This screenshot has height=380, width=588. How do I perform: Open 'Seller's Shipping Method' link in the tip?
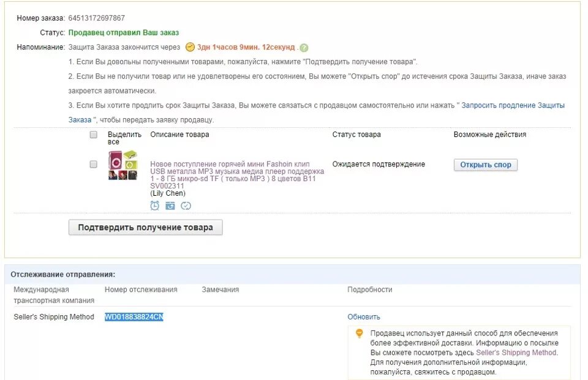(516, 352)
